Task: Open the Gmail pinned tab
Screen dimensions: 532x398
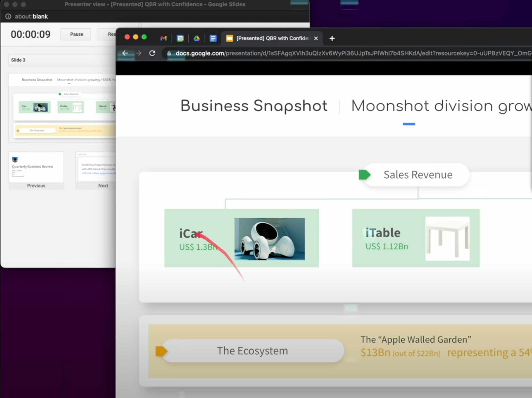Action: click(163, 38)
